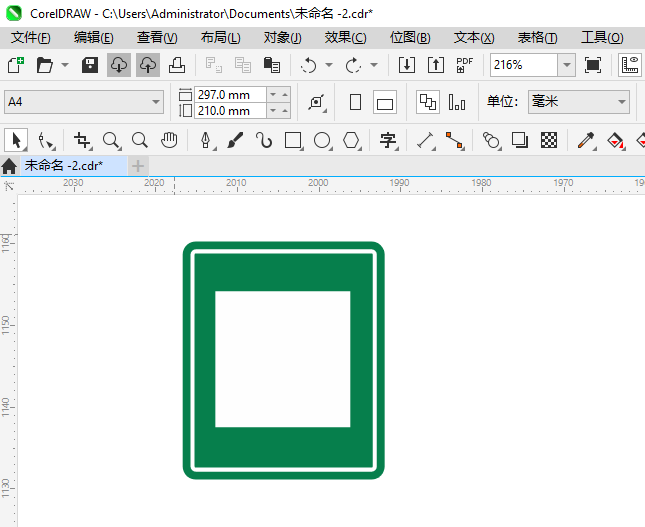
Task: Expand the Undo history dropdown
Action: (x=329, y=65)
